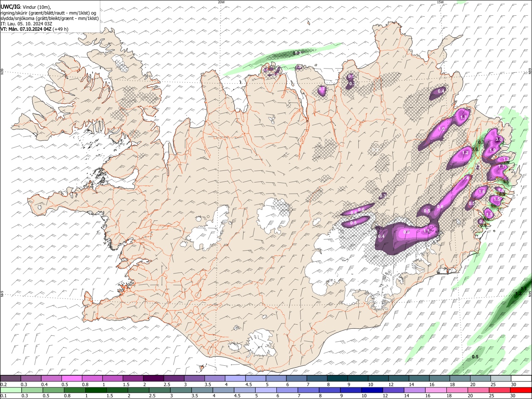This screenshot has width=532, height=399.
Task: Click the top-row light grey swatch starting at 25
Action: tap(501, 379)
